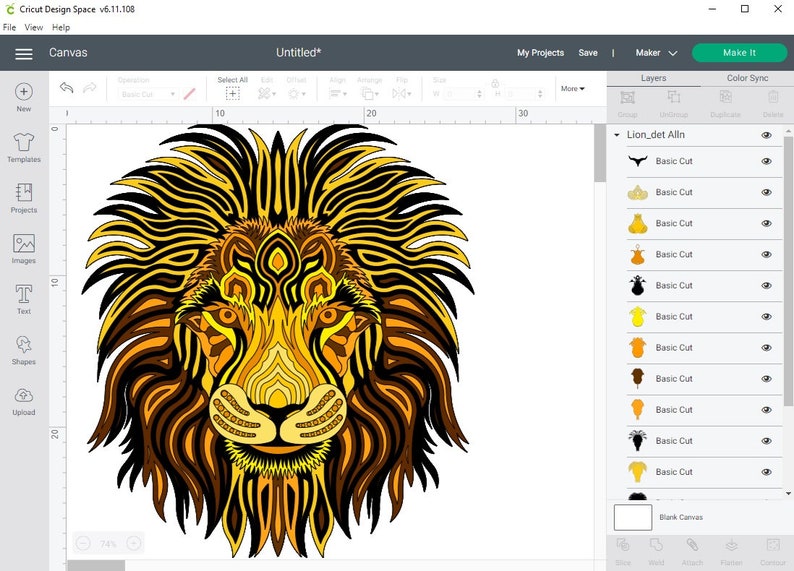The height and width of the screenshot is (571, 794).
Task: Toggle visibility of first Basic Cut layer
Action: click(766, 161)
